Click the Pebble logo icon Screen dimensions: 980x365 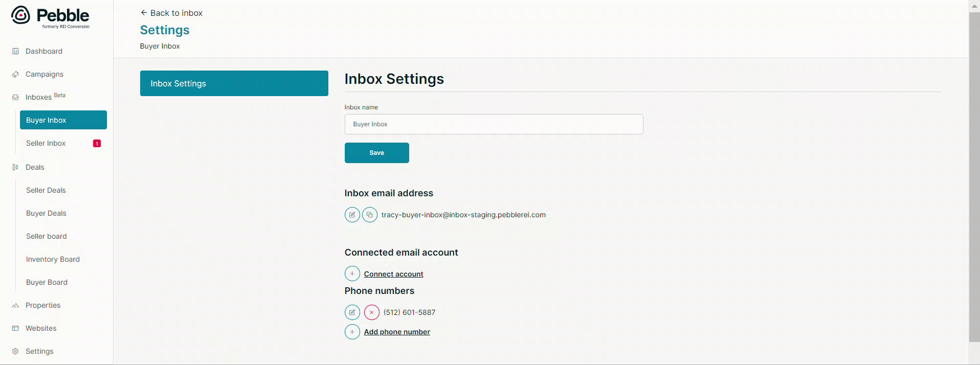tap(20, 15)
